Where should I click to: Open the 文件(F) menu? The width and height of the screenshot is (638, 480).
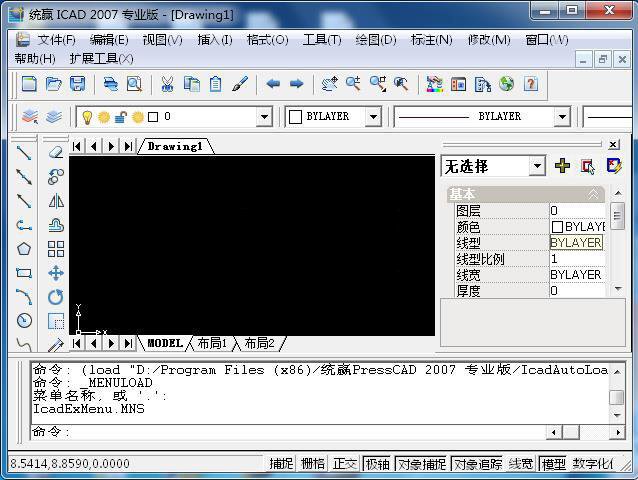[x=56, y=40]
